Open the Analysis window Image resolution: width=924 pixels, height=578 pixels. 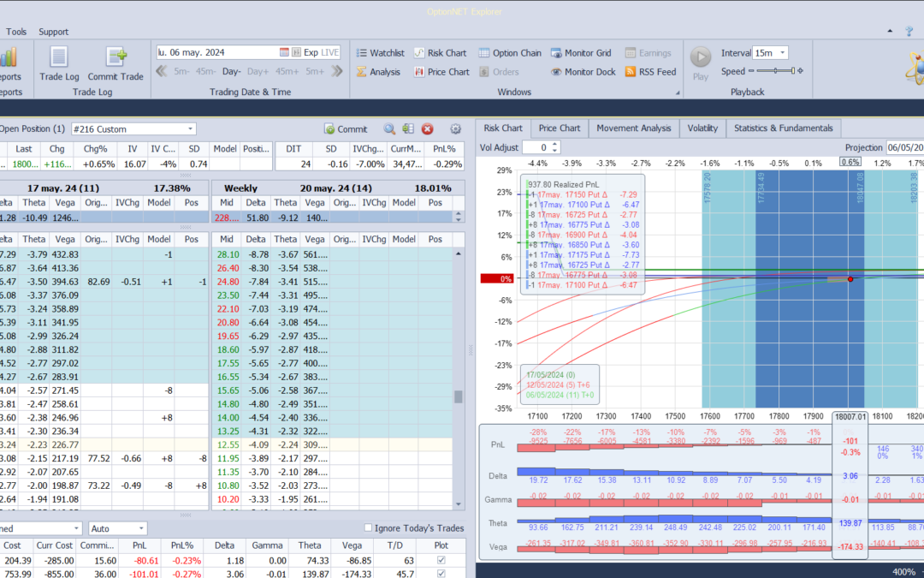click(378, 72)
